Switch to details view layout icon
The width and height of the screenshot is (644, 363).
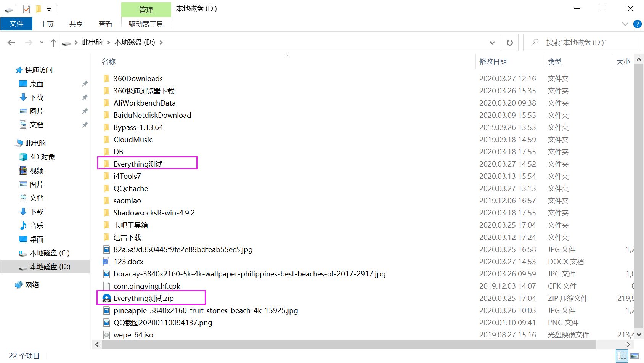point(622,356)
